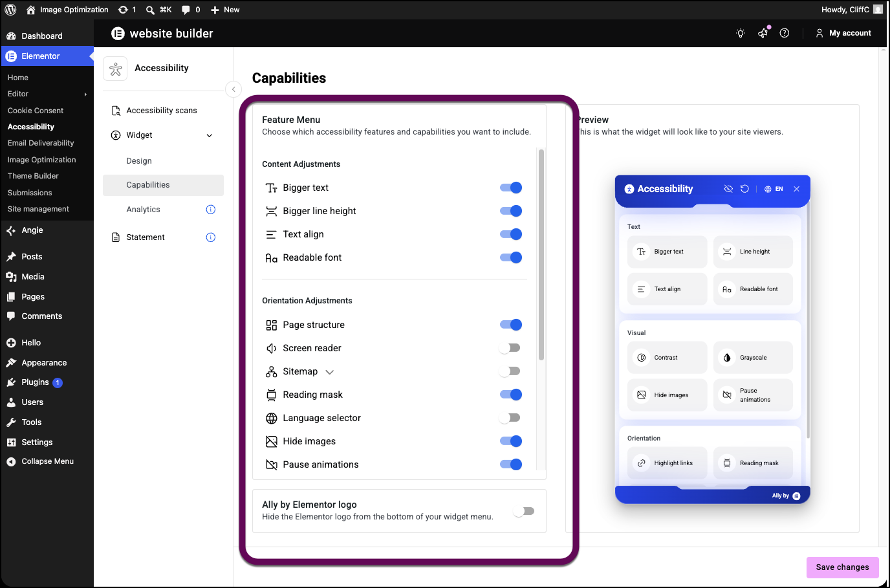Select the Contrast card in preview

click(667, 358)
